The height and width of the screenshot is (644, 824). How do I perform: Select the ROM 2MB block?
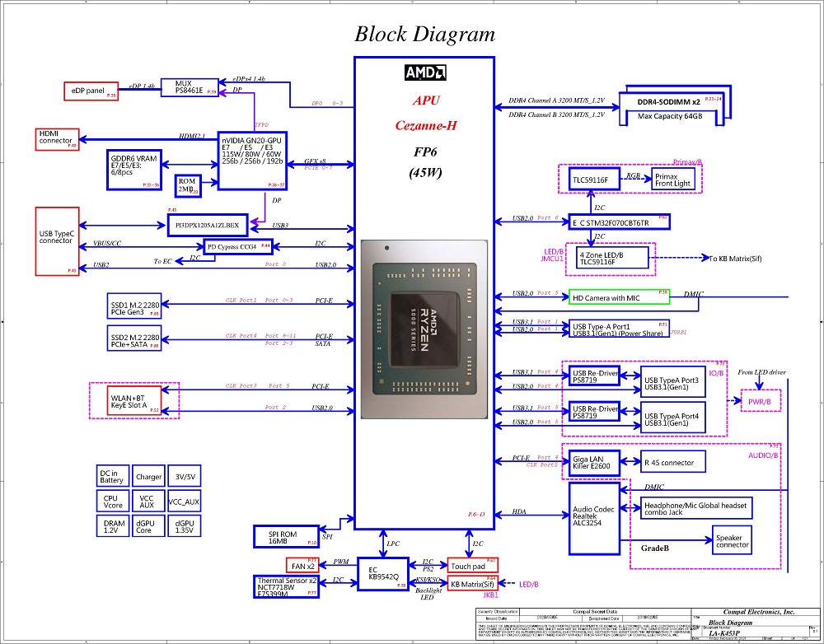(x=188, y=186)
